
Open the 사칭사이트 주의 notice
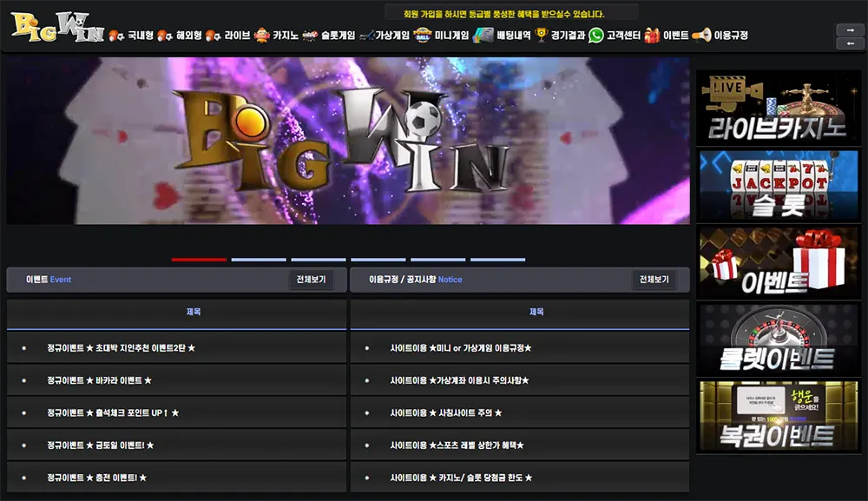pyautogui.click(x=445, y=413)
